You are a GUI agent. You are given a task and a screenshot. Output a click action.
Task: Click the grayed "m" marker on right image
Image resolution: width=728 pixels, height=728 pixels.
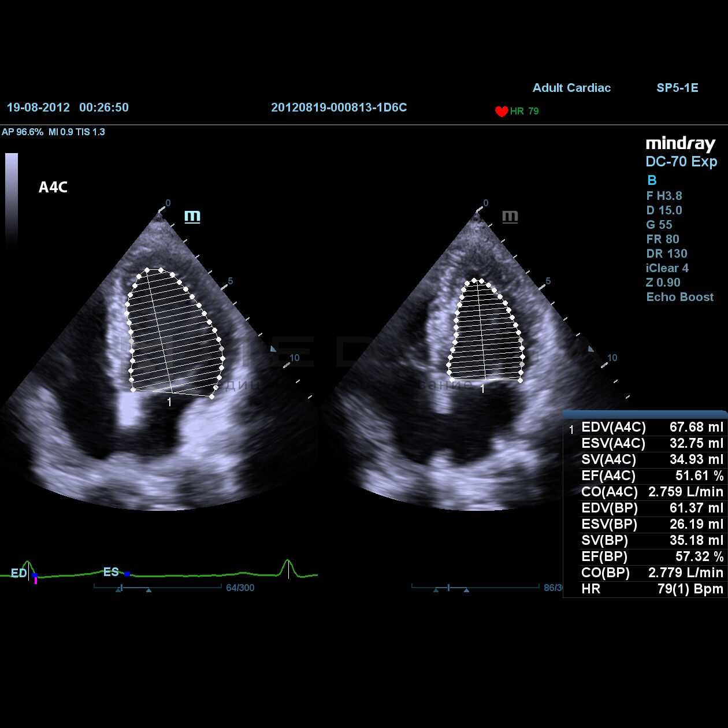tap(510, 216)
